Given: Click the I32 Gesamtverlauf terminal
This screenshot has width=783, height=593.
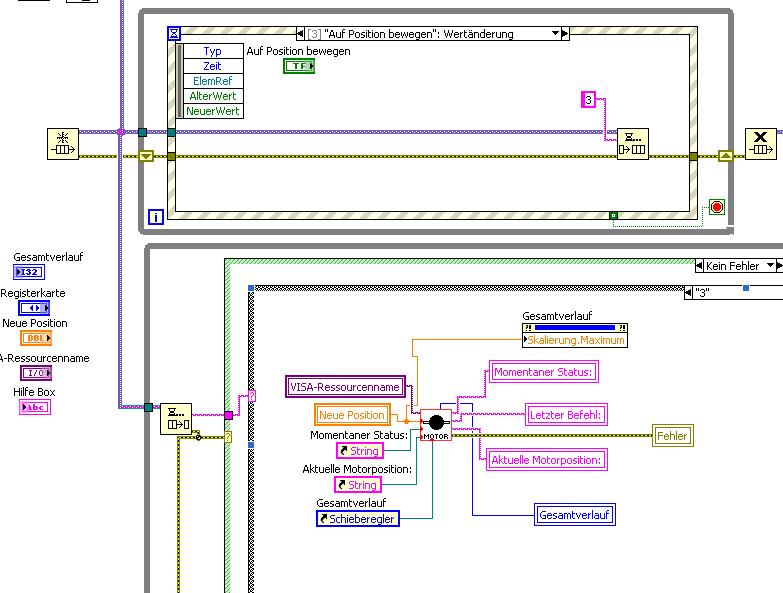Looking at the screenshot, I should pos(29,272).
